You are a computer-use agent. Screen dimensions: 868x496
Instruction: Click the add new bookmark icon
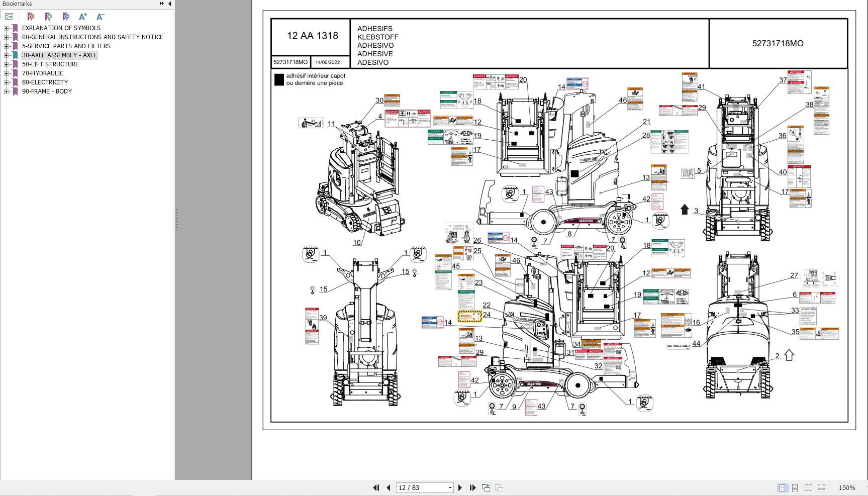pyautogui.click(x=48, y=17)
